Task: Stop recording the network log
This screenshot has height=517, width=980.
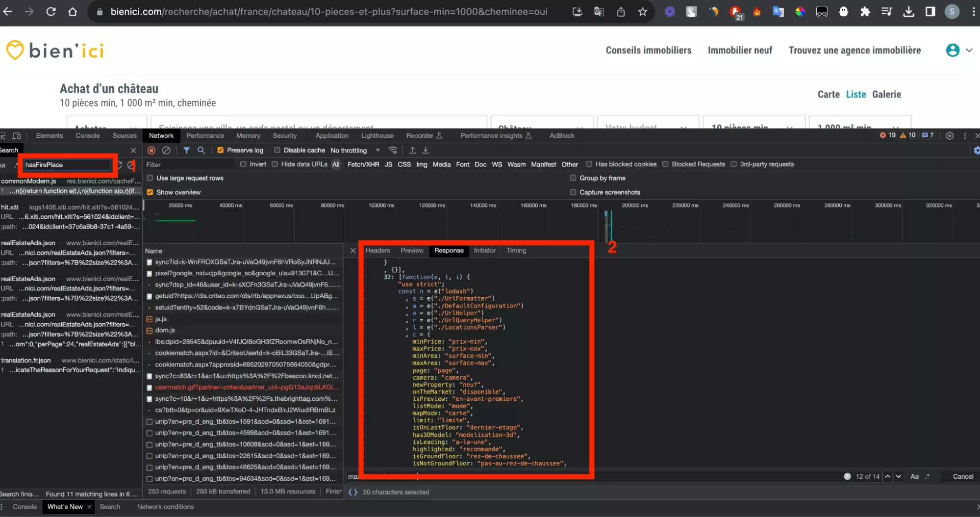Action: pyautogui.click(x=150, y=150)
